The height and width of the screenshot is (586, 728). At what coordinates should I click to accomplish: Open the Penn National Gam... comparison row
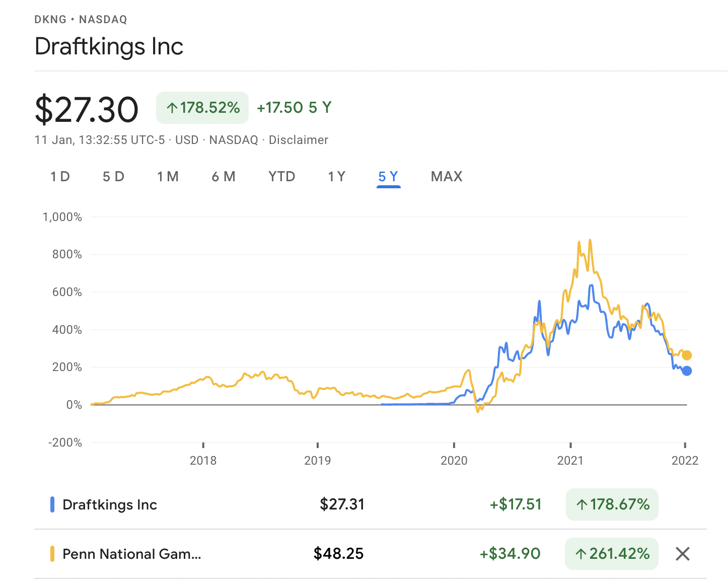pos(371,554)
